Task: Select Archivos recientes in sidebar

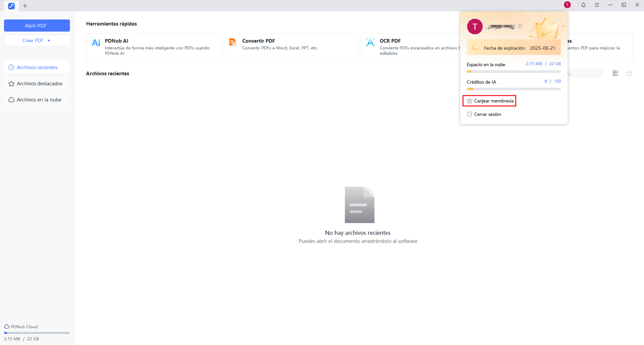Action: (37, 67)
